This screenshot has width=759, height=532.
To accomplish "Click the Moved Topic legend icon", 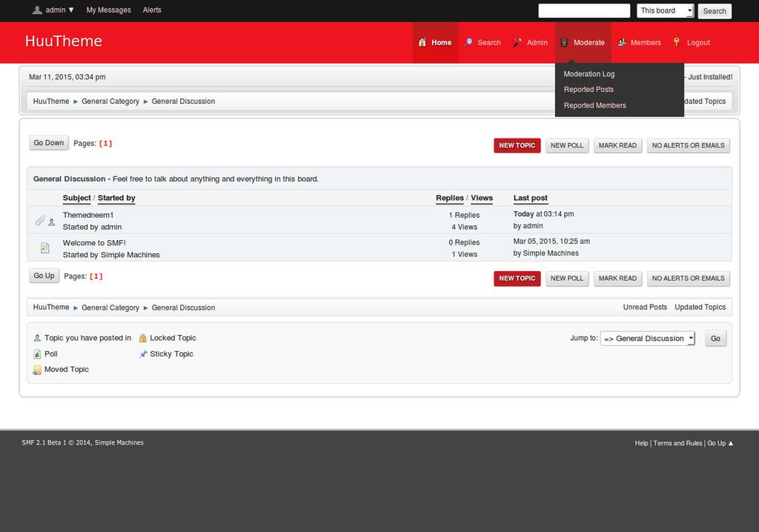I will tap(37, 370).
